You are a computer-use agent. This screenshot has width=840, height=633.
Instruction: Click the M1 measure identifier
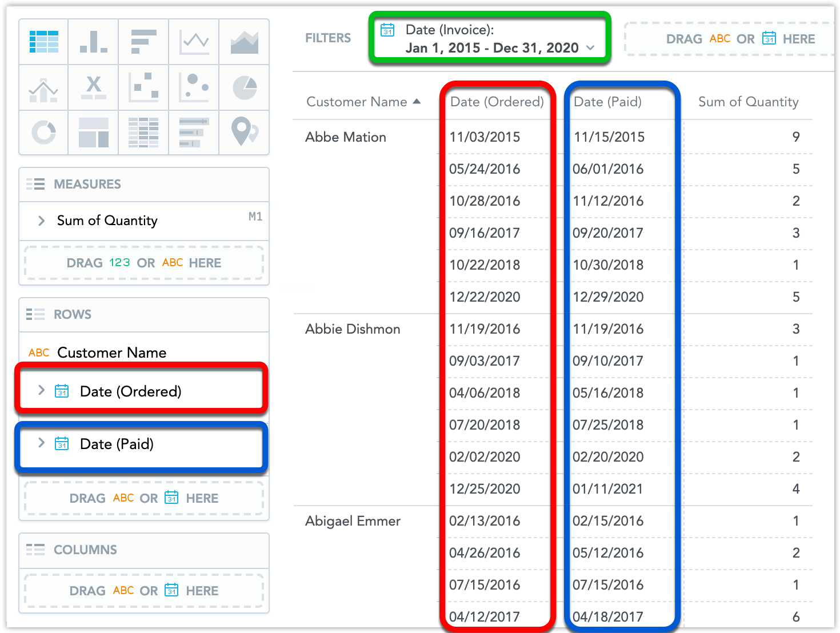click(x=255, y=217)
